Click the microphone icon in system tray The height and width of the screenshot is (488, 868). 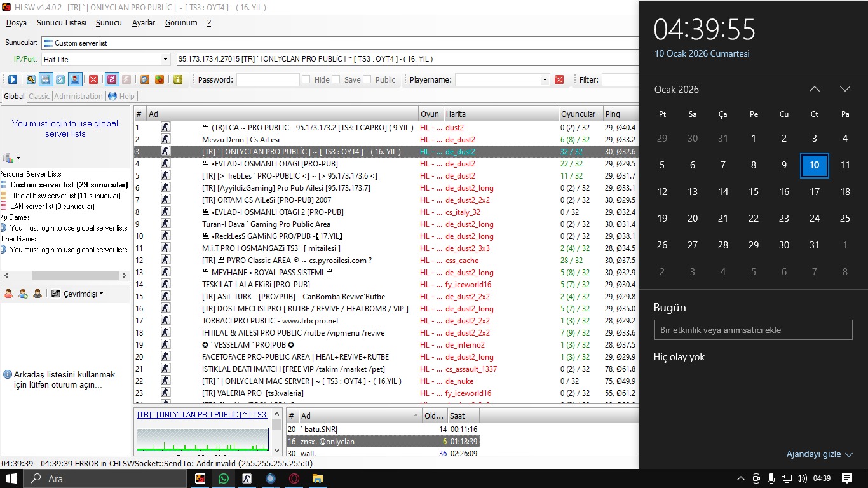771,478
